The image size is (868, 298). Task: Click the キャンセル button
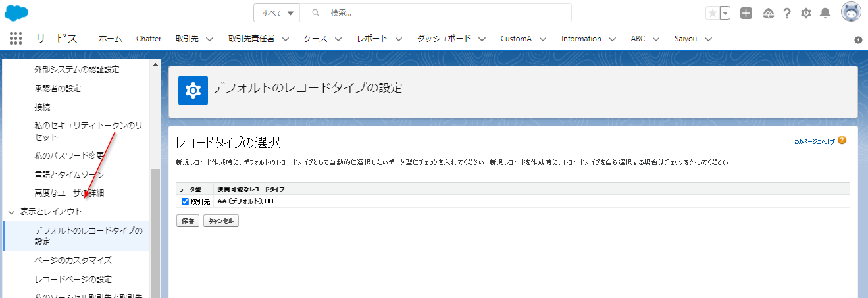(220, 221)
